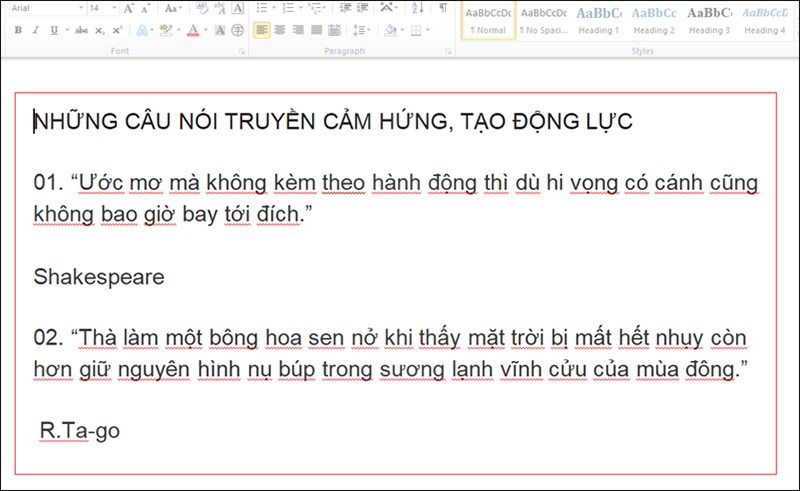Click the Numbering list icon

(288, 8)
